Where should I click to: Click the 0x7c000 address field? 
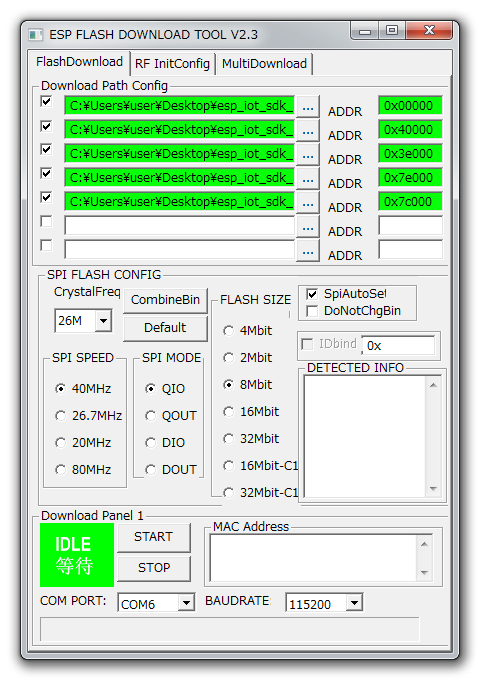click(410, 202)
